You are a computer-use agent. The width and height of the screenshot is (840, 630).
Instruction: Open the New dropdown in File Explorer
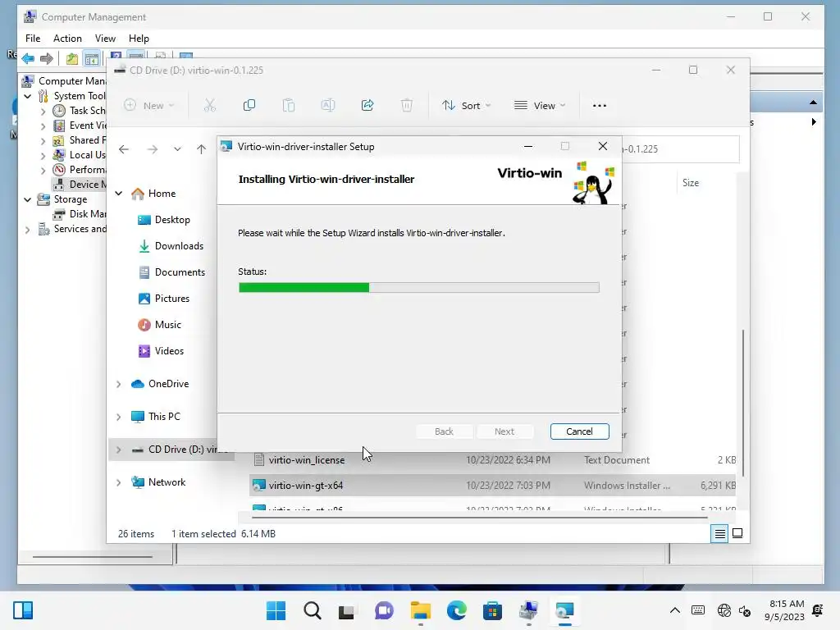click(149, 106)
